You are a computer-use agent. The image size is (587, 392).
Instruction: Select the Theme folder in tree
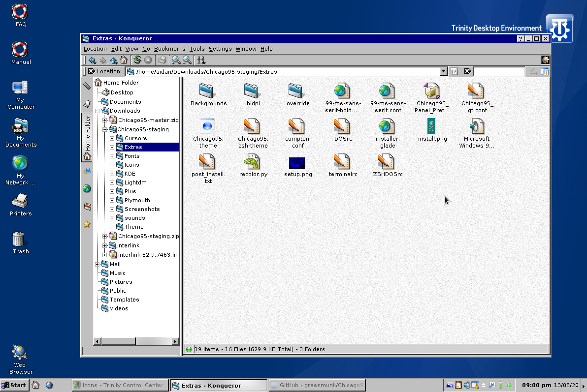[130, 227]
